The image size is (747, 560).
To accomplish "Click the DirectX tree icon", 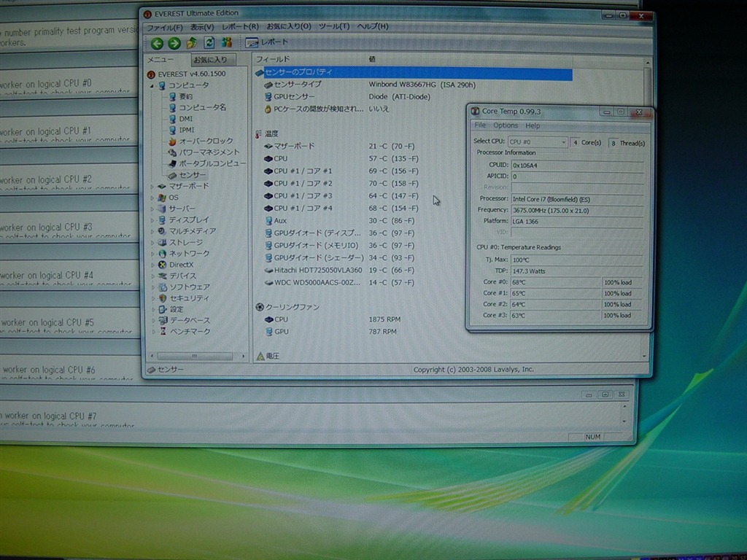I will point(162,265).
